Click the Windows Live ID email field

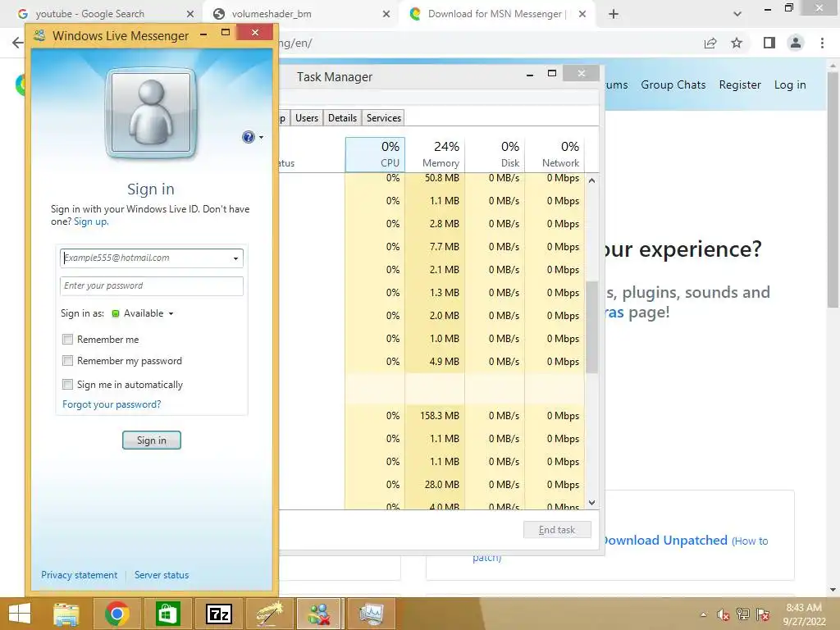[152, 258]
